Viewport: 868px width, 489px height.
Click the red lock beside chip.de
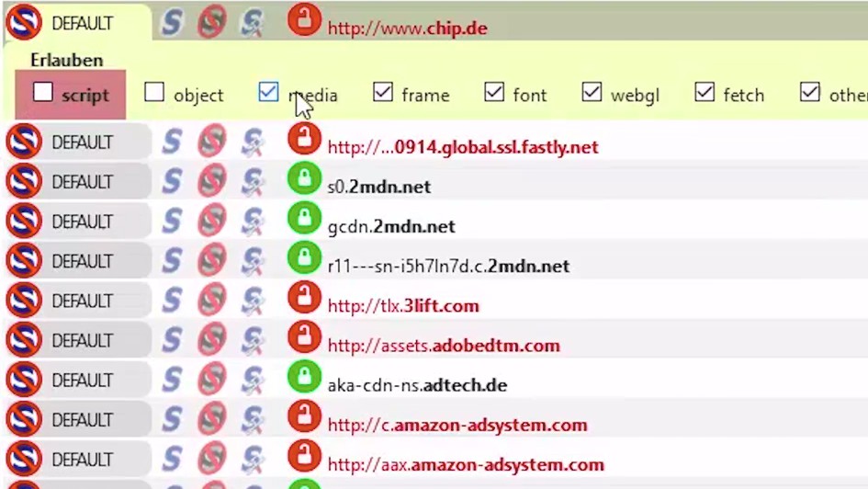304,20
